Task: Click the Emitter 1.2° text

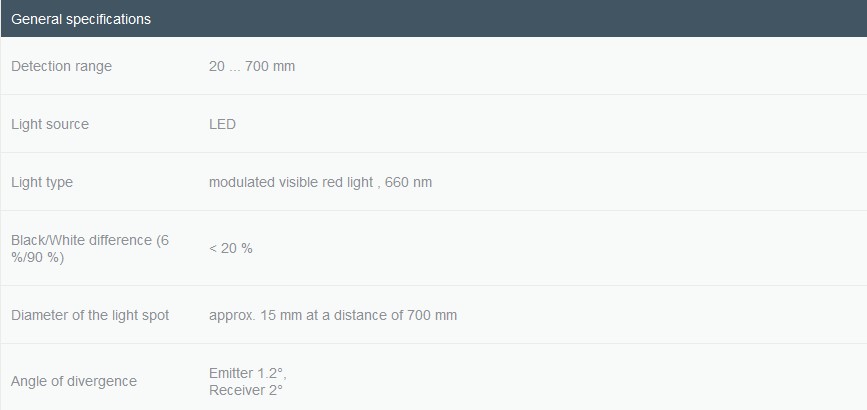Action: pos(248,373)
